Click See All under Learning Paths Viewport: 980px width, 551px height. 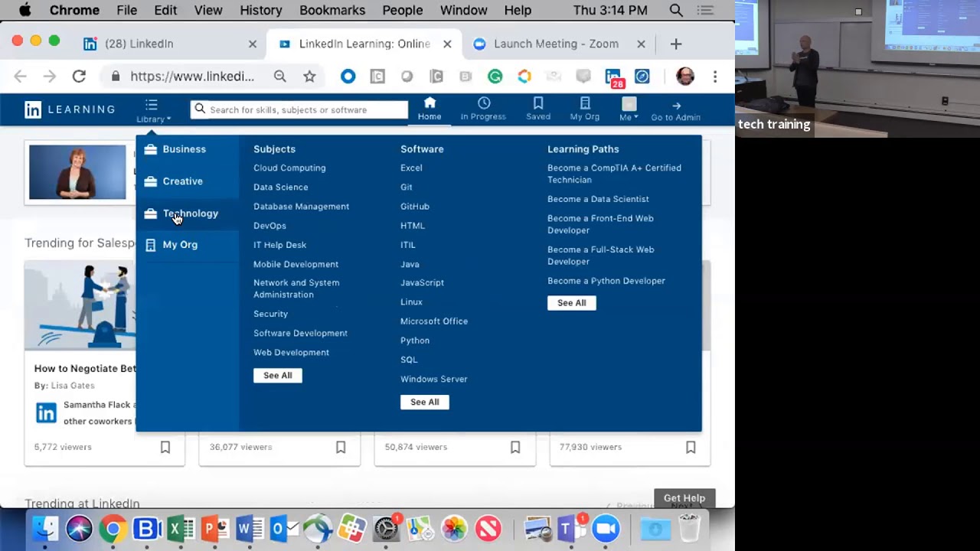[572, 303]
